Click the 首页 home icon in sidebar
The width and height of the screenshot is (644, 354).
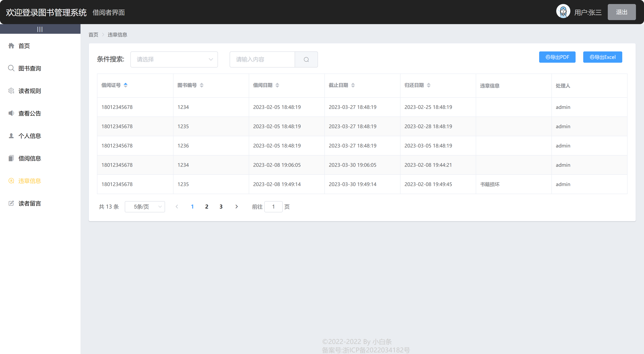11,46
